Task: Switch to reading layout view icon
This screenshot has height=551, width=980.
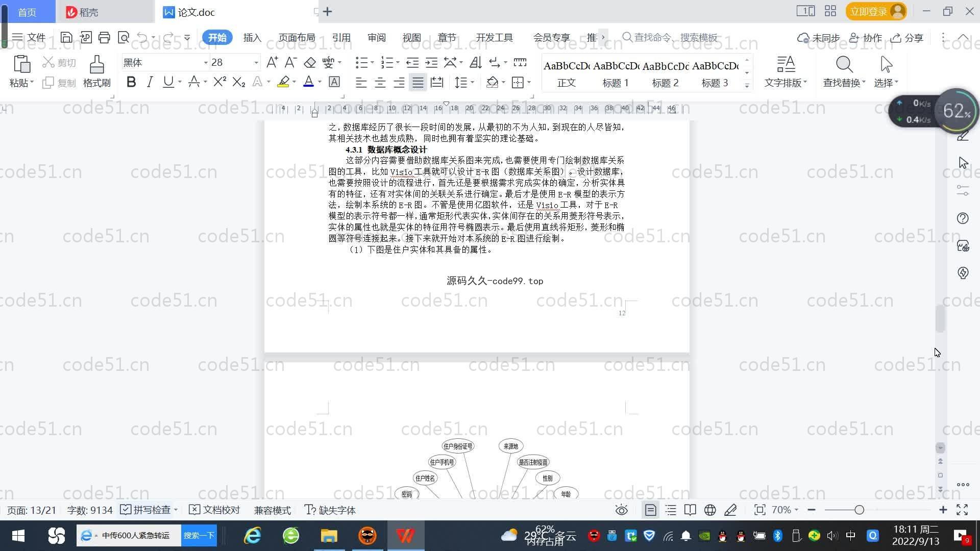Action: point(690,510)
